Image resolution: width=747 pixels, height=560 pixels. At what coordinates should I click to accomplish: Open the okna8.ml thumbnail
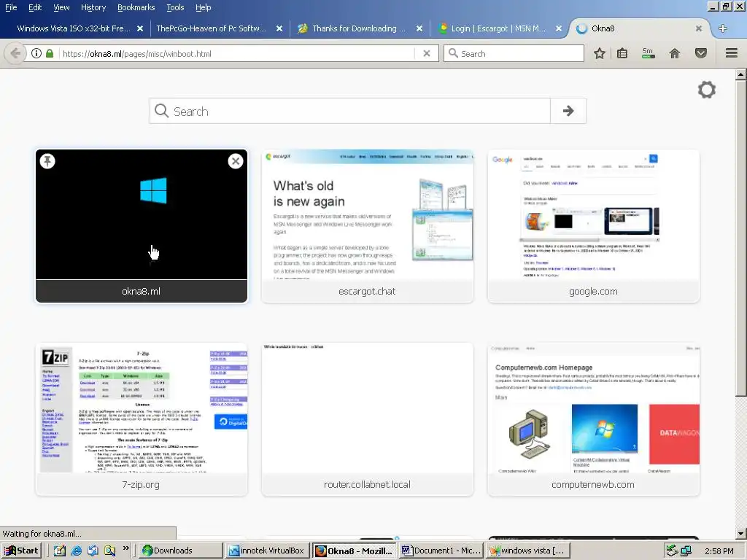tap(142, 226)
